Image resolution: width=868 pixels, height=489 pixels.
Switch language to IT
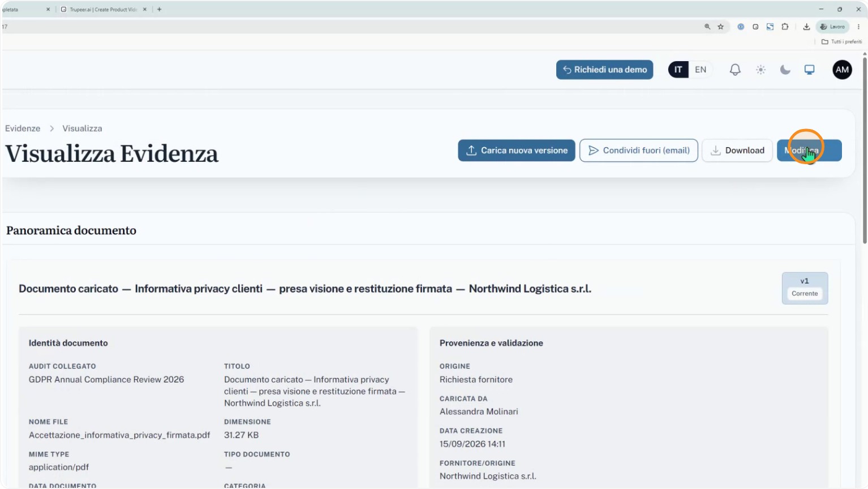[678, 70]
